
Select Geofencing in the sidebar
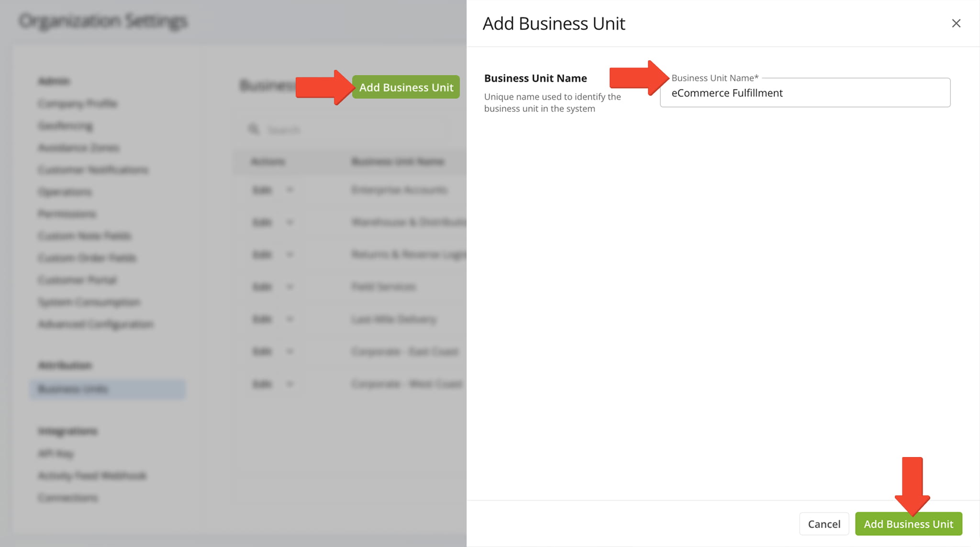point(66,126)
